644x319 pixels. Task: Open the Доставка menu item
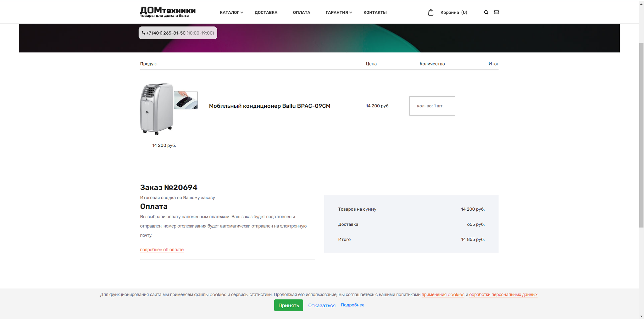(266, 13)
